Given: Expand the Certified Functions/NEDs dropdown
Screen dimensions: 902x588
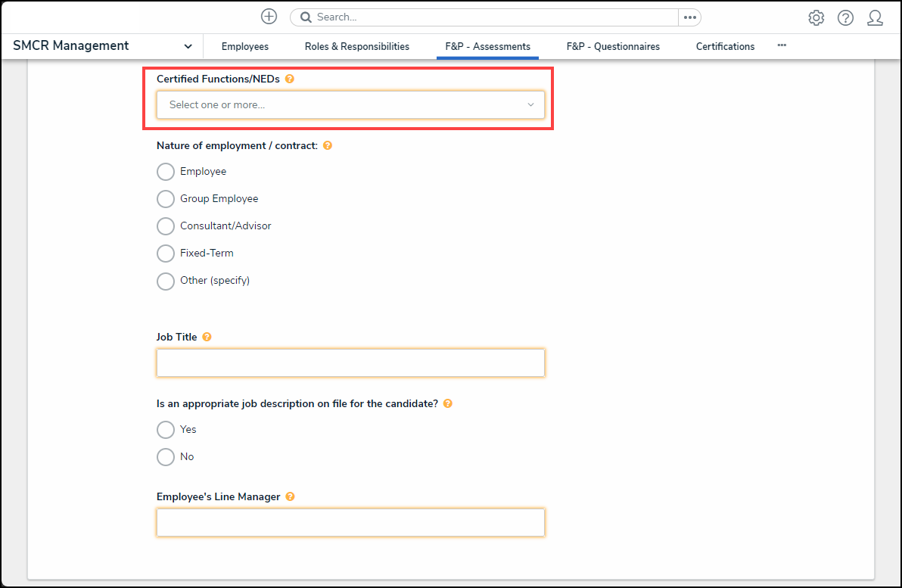Looking at the screenshot, I should pyautogui.click(x=350, y=105).
